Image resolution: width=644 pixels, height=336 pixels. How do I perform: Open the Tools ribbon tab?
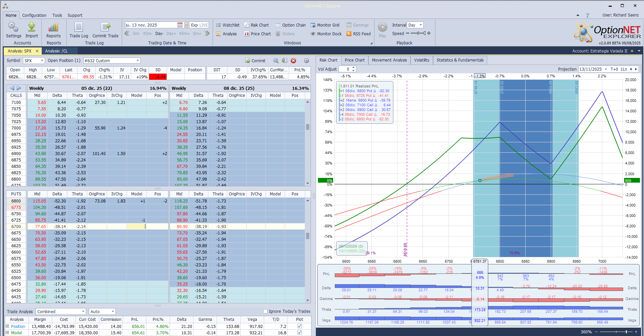[57, 15]
